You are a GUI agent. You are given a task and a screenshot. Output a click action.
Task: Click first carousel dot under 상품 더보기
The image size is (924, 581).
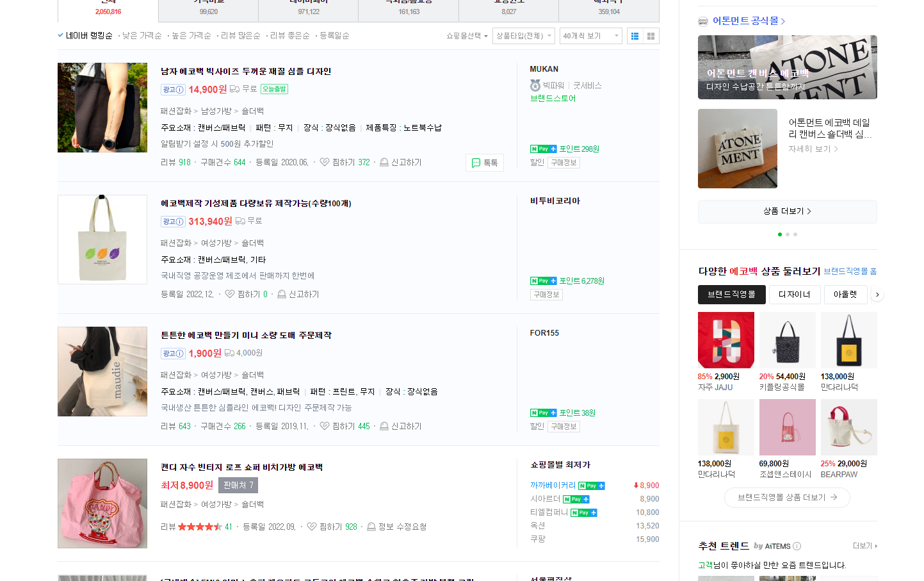779,234
